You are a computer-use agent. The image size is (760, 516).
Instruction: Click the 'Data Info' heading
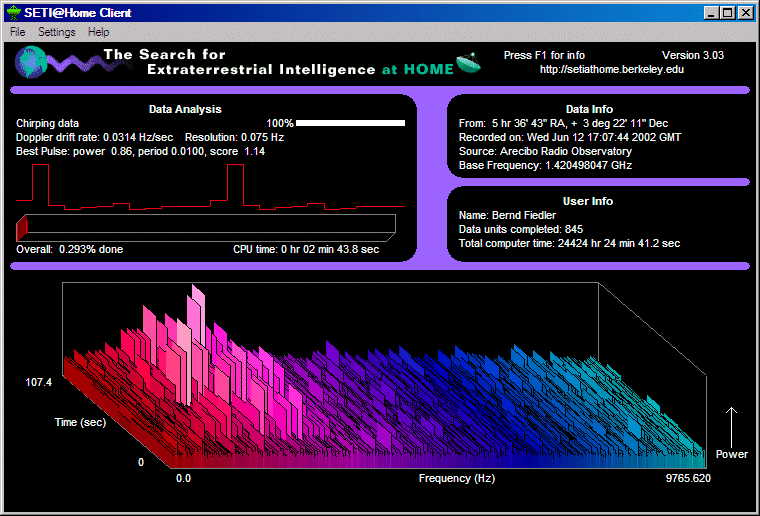pos(589,109)
